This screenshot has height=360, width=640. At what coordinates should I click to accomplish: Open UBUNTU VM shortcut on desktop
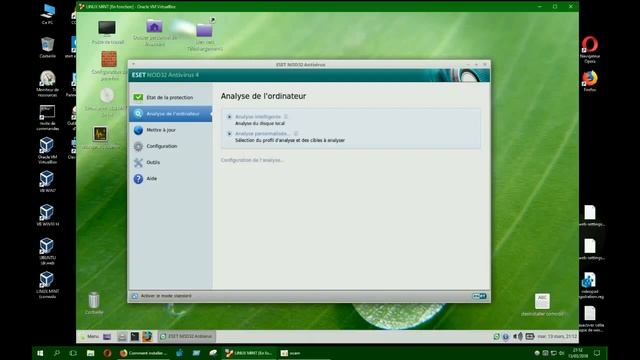point(47,251)
